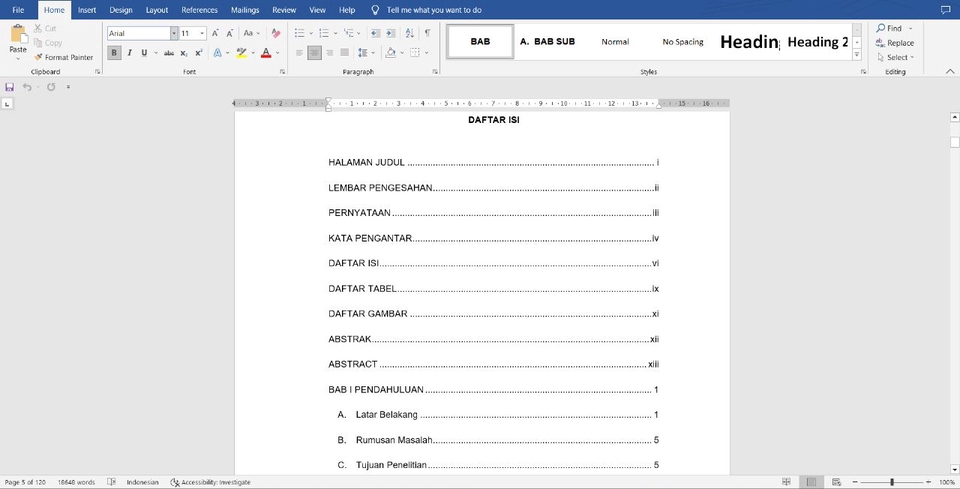The height and width of the screenshot is (489, 960).
Task: Click the Format Painter tool
Action: (x=64, y=58)
